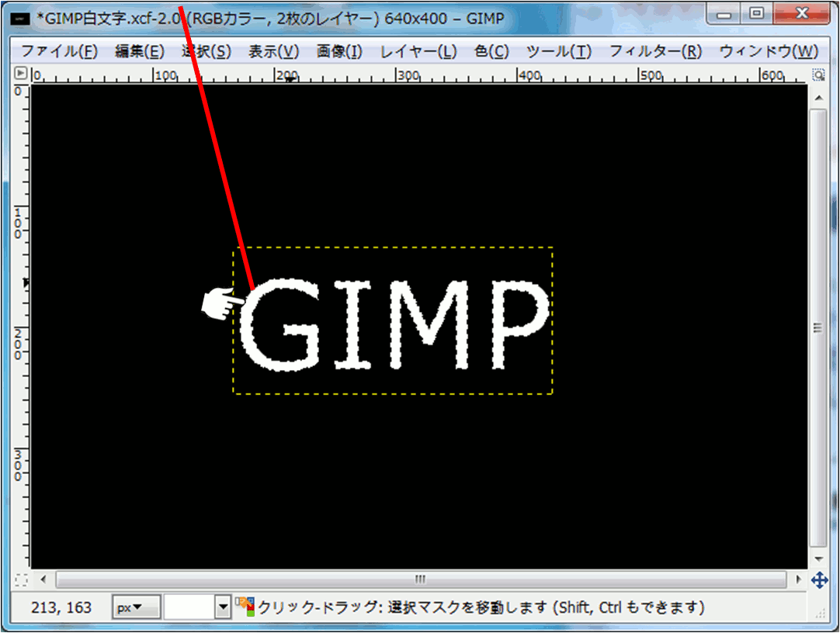Open the レイヤー(L) menu
The image size is (840, 633).
pos(418,51)
